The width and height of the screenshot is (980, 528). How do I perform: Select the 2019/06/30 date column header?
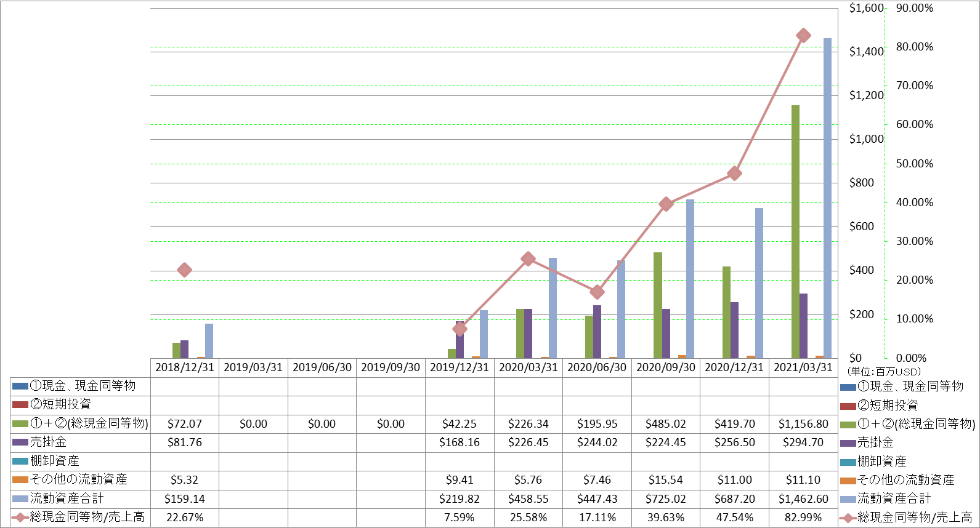coord(322,367)
